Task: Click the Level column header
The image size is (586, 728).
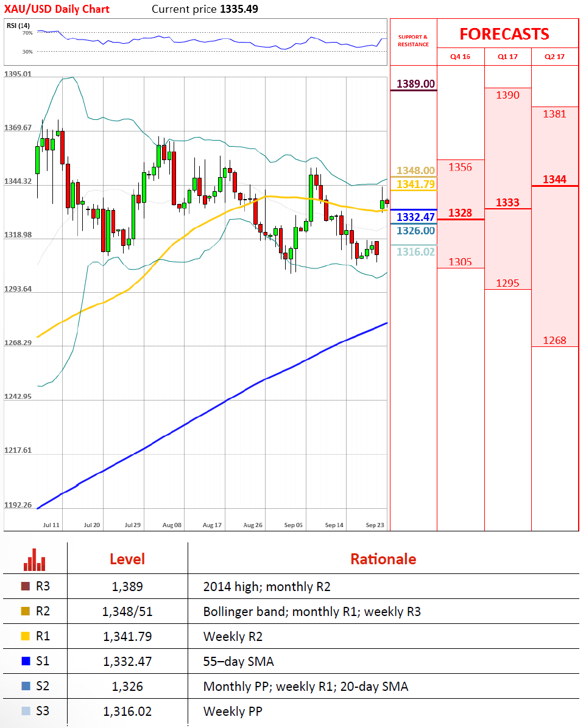Action: (x=127, y=559)
